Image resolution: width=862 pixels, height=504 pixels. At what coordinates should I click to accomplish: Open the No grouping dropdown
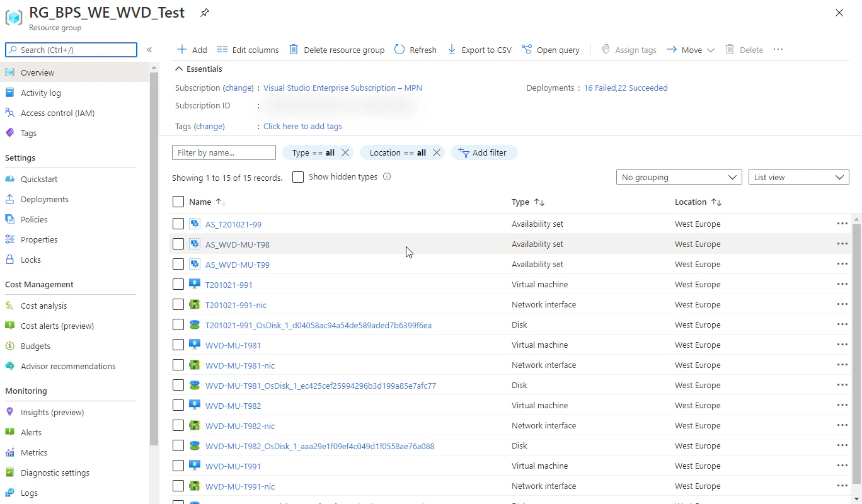679,178
